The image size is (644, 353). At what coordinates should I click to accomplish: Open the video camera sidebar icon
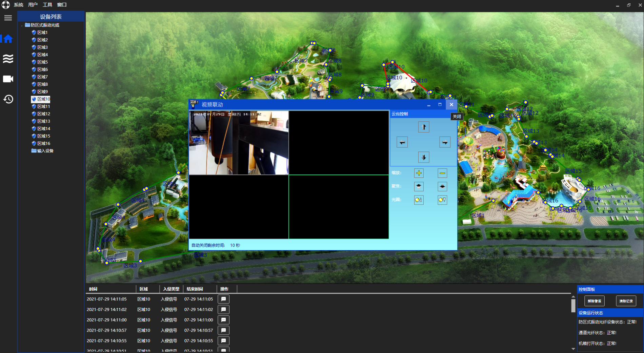click(x=8, y=79)
